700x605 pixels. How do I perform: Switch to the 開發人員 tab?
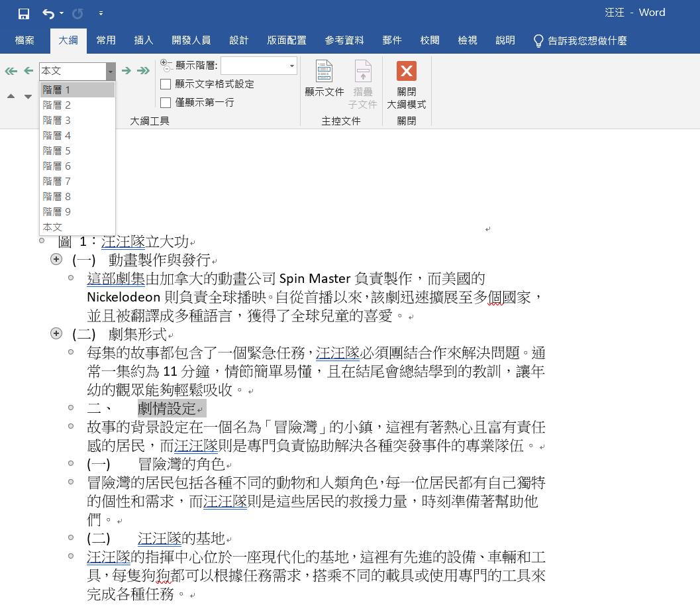click(x=191, y=40)
